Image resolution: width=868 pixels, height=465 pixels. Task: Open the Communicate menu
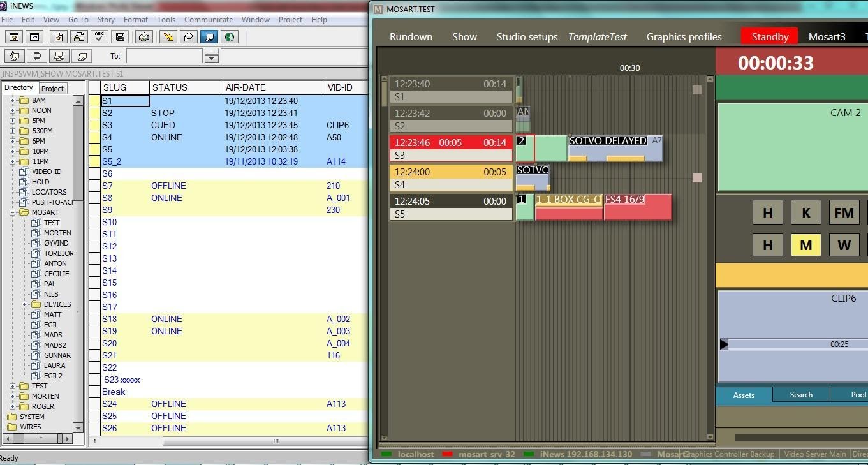click(209, 20)
